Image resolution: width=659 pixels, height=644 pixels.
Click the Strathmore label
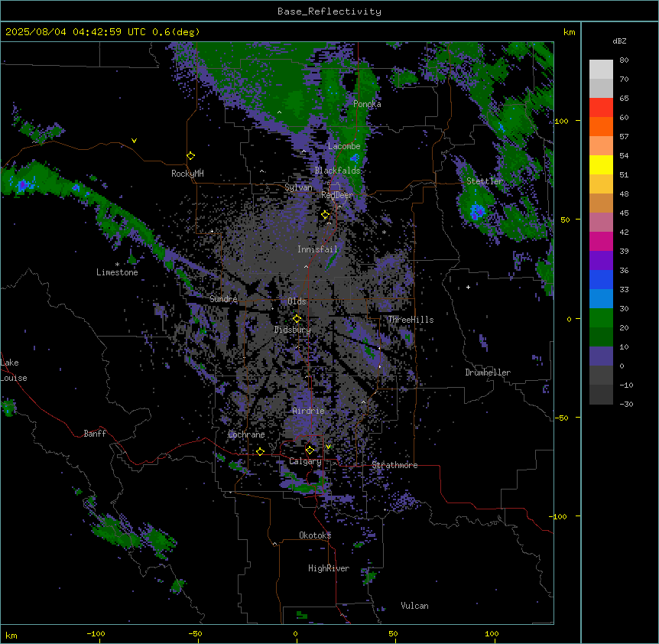[x=394, y=465]
